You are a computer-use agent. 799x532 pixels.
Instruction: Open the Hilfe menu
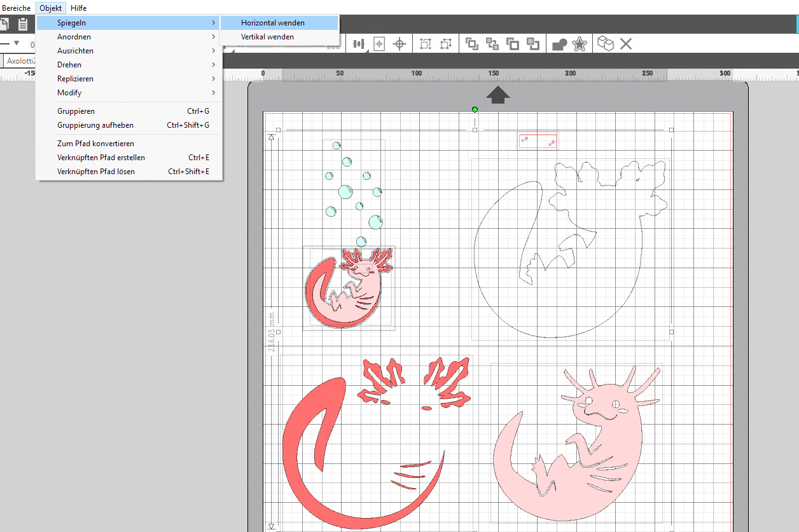(79, 8)
